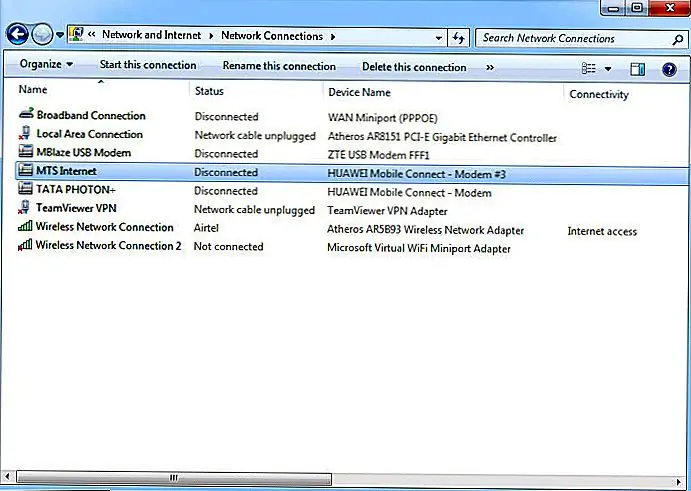Open Help with the question mark icon
This screenshot has width=691, height=491.
point(667,68)
